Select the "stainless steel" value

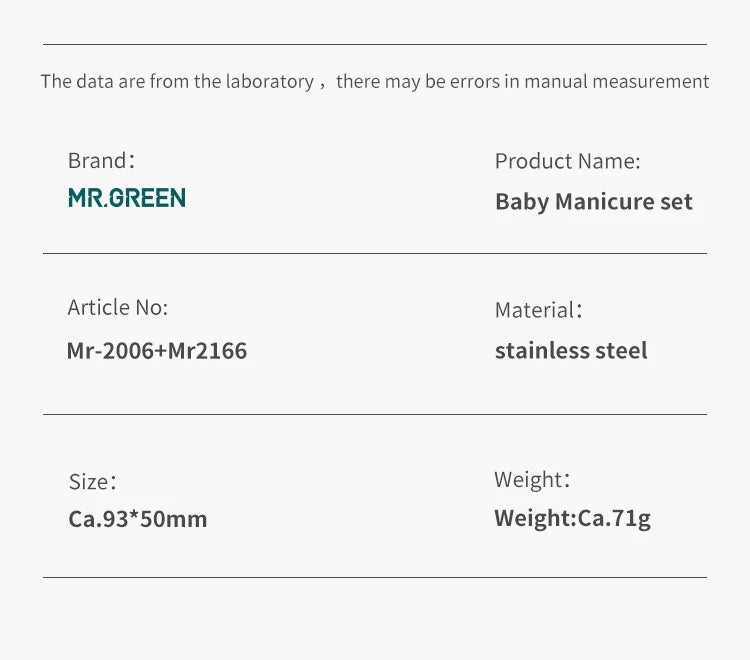tap(571, 351)
